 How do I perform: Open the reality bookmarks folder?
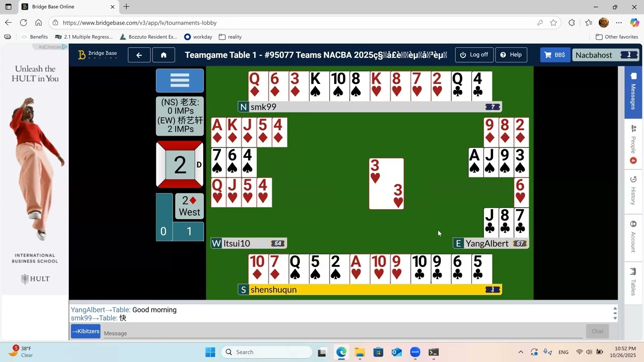click(230, 37)
